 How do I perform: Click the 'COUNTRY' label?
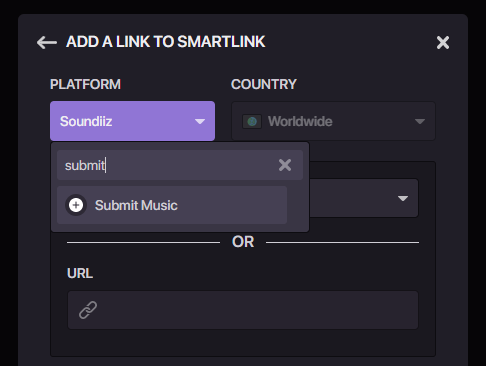click(264, 84)
